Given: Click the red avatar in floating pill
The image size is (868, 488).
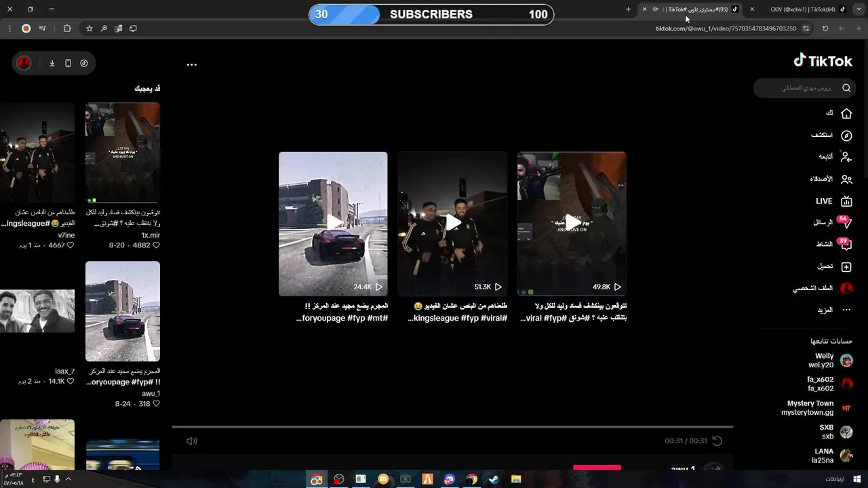Looking at the screenshot, I should [x=24, y=63].
